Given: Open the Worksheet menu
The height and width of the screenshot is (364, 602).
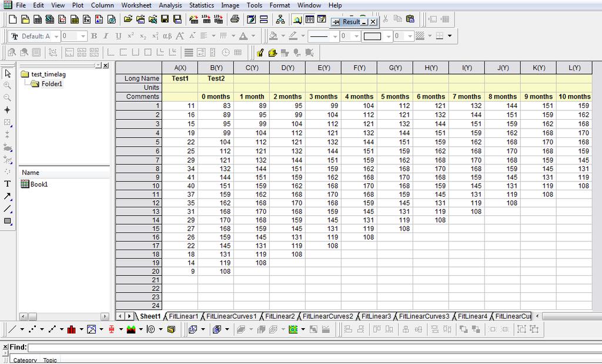Looking at the screenshot, I should click(x=136, y=5).
